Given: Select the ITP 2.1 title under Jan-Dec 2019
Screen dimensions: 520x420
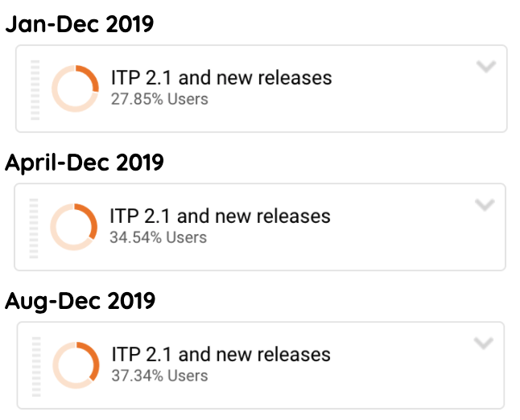Looking at the screenshot, I should point(221,78).
